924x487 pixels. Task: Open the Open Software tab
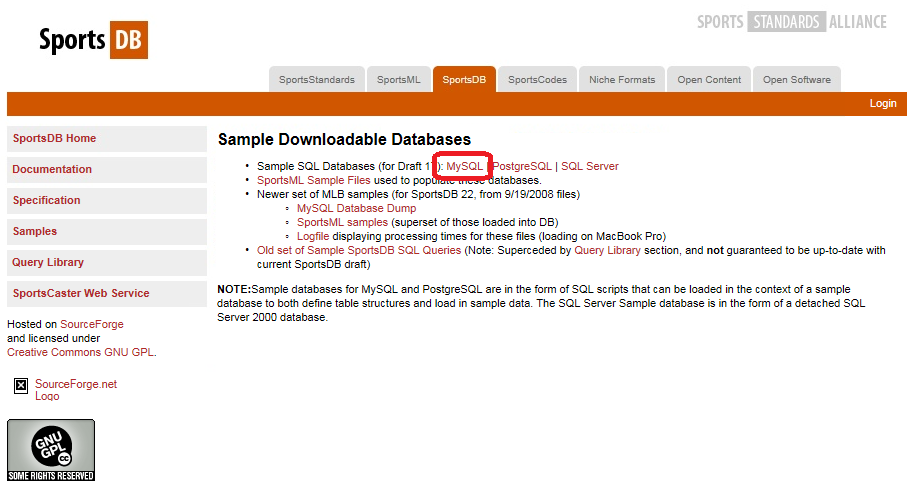tap(797, 80)
